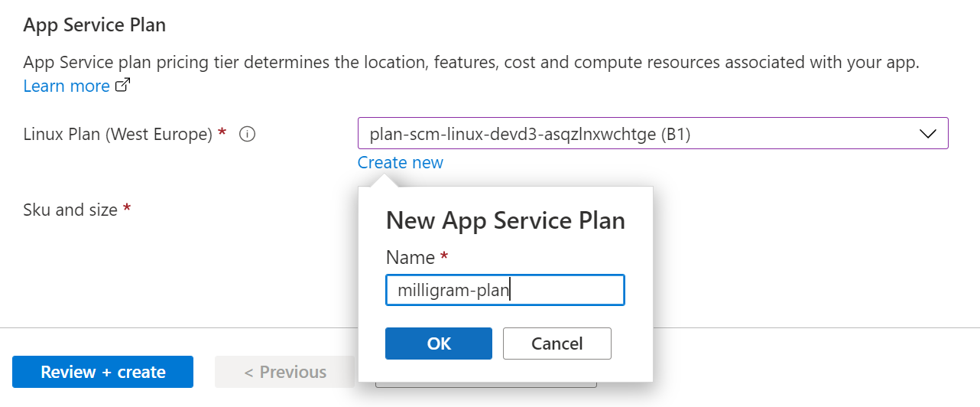This screenshot has height=407, width=980.
Task: Click the Sku and size label
Action: (x=70, y=209)
